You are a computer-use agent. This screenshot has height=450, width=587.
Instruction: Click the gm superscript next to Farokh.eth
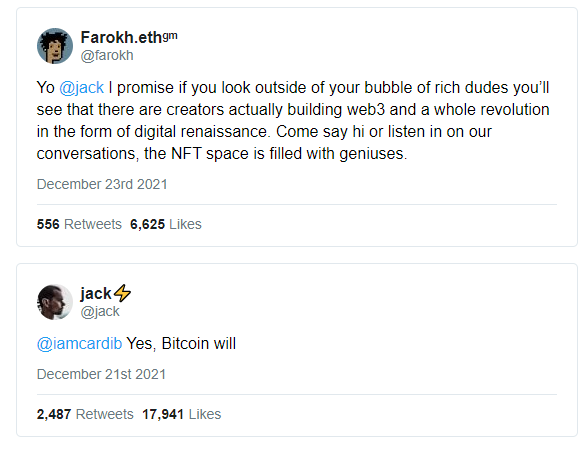pos(170,36)
